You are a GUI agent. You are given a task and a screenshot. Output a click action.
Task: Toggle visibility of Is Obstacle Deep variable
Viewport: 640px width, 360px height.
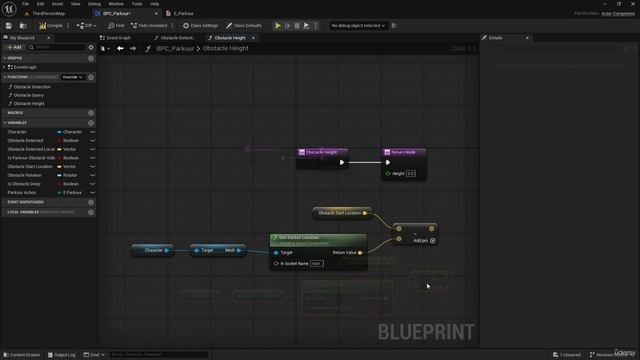click(92, 184)
